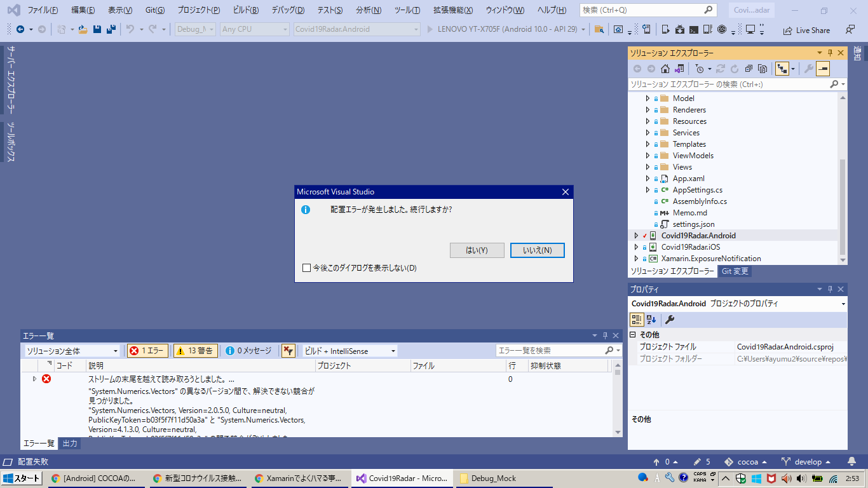Viewport: 868px width, 488px height.
Task: Expand the ViewModels folder
Action: (648, 155)
